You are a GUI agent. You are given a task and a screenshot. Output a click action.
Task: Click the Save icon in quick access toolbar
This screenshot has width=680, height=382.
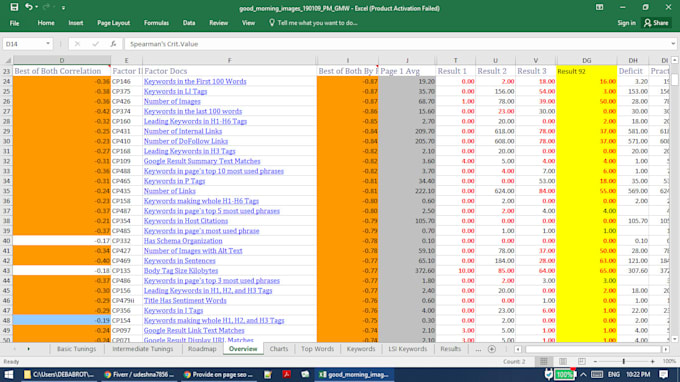pyautogui.click(x=14, y=7)
